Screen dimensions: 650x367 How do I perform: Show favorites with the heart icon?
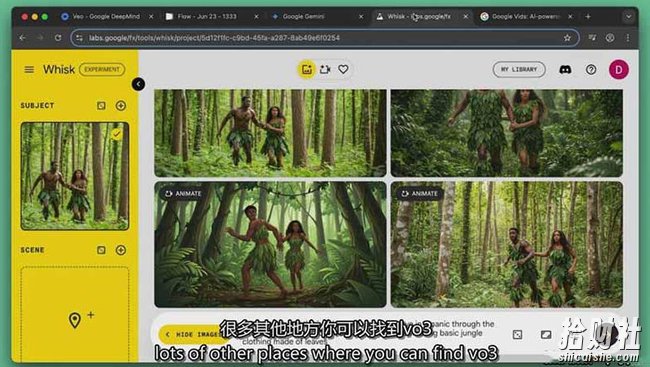[343, 69]
